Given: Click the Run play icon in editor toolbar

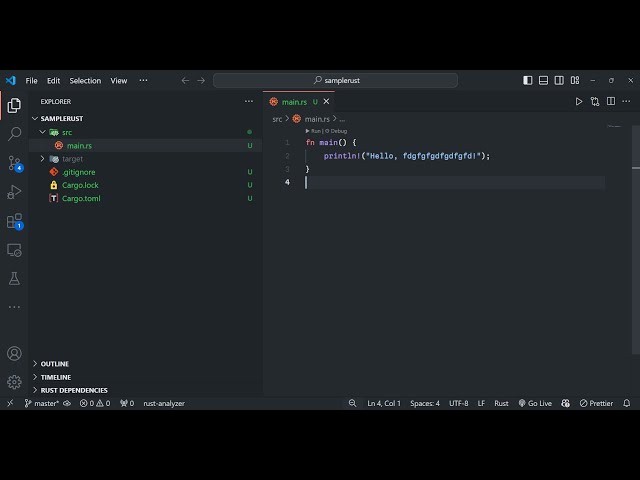Looking at the screenshot, I should click(578, 101).
